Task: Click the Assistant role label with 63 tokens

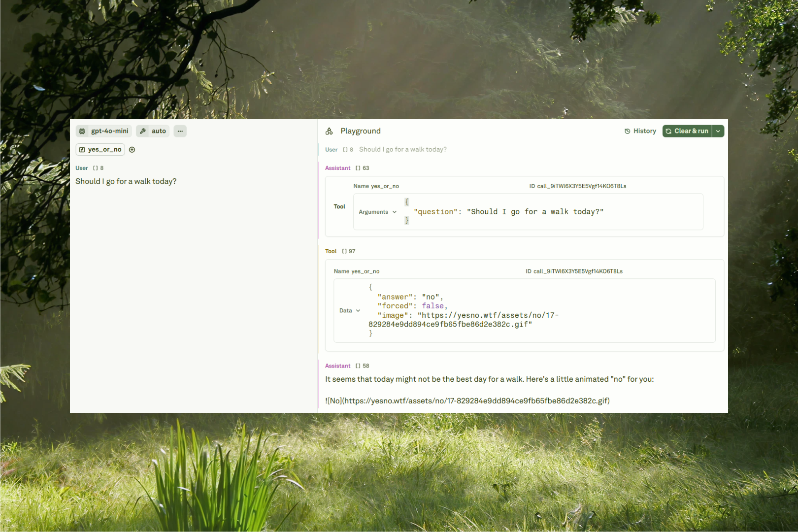Action: pos(337,168)
